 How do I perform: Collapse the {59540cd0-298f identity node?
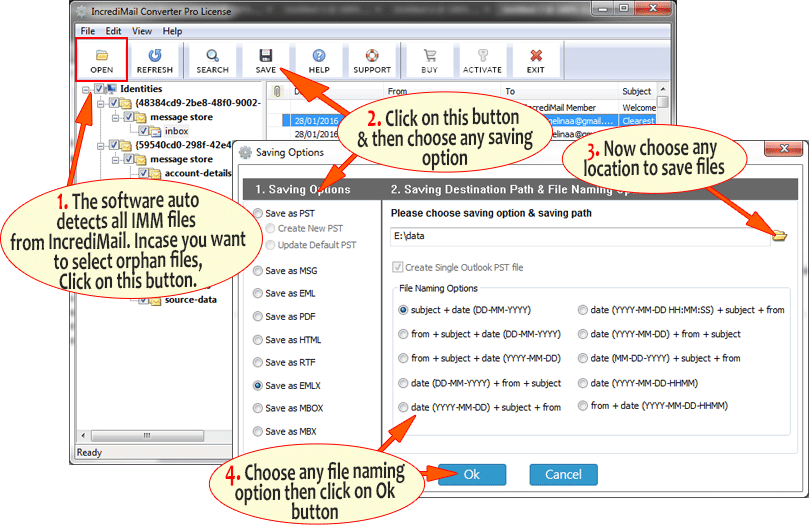pyautogui.click(x=101, y=146)
